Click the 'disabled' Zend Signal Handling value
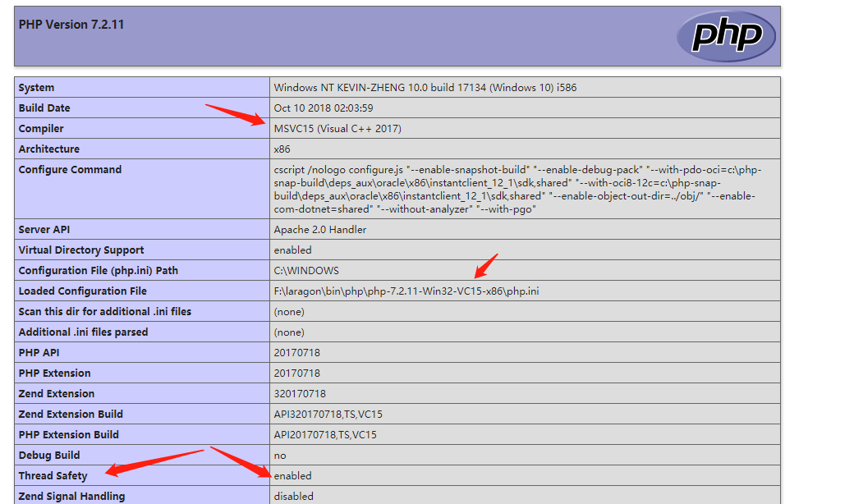Screen dimensions: 854x504 click(x=294, y=497)
